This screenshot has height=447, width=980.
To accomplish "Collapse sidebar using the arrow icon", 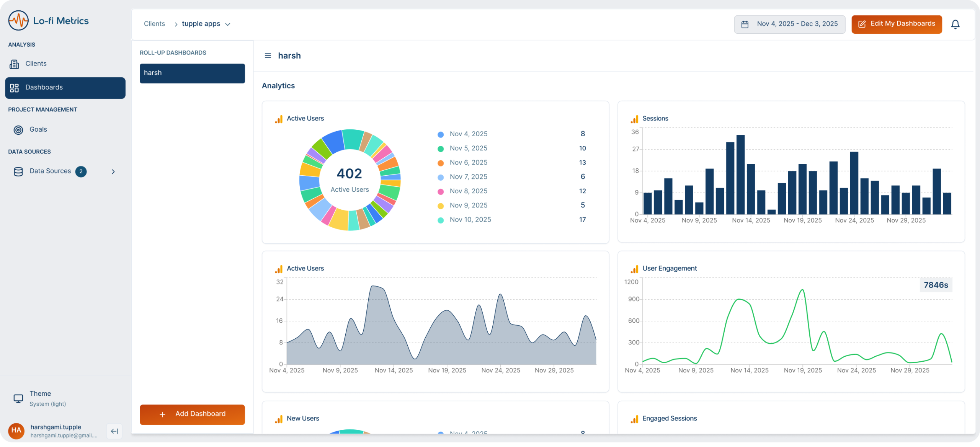I will pos(114,431).
